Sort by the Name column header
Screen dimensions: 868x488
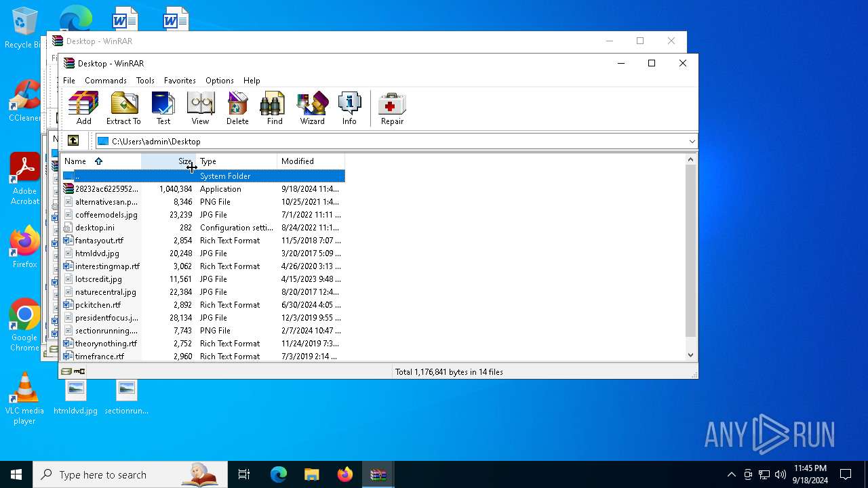(x=100, y=161)
